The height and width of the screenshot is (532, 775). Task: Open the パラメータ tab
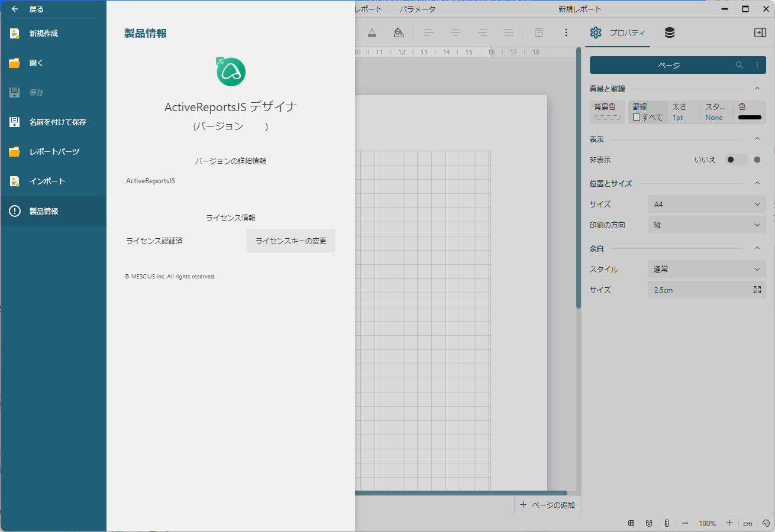(x=417, y=9)
